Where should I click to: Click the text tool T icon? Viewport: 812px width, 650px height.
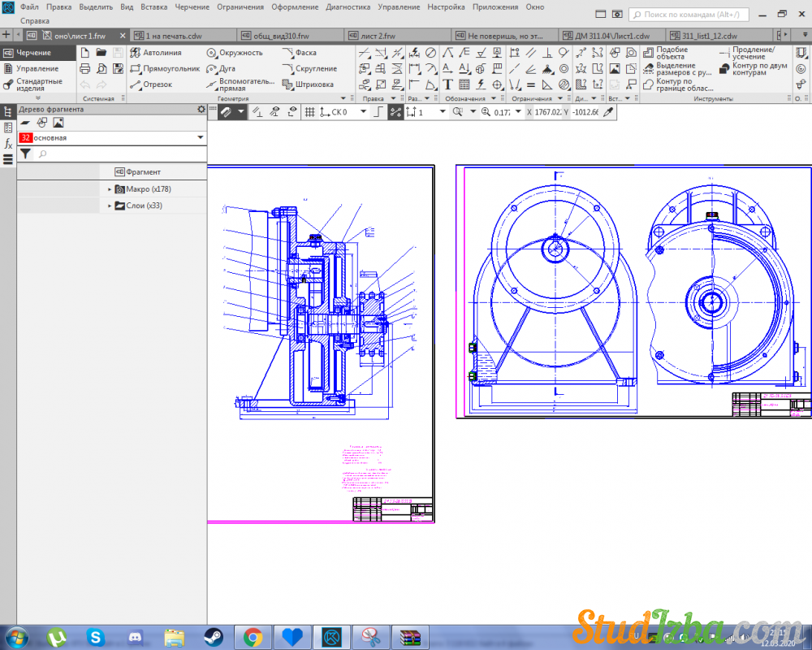pos(447,84)
